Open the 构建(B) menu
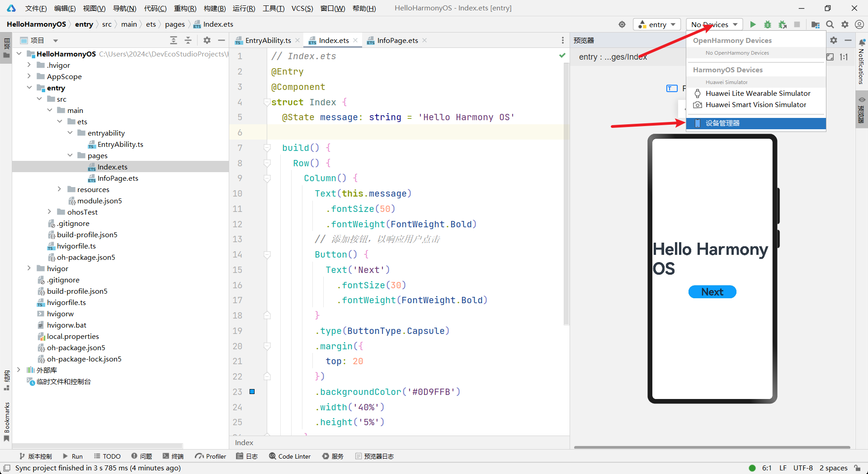868x474 pixels. click(215, 8)
